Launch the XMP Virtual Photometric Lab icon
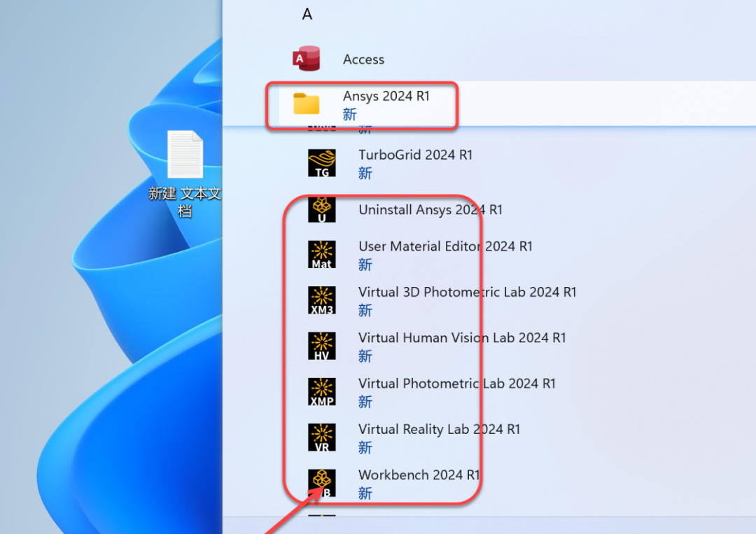 (x=321, y=392)
